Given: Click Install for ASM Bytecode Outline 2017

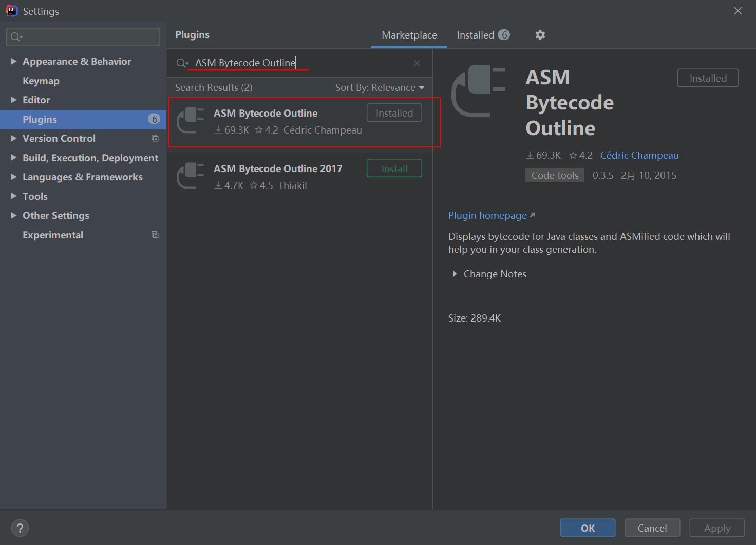Looking at the screenshot, I should [x=394, y=168].
